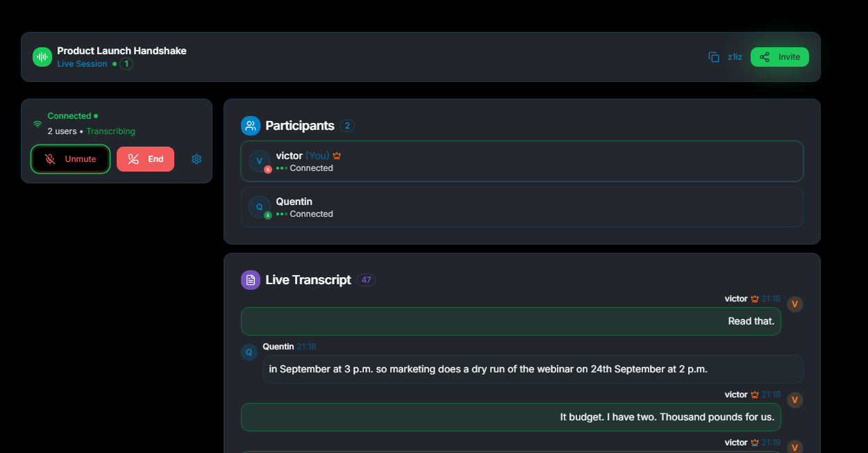Select the Quentin participant row

(522, 207)
